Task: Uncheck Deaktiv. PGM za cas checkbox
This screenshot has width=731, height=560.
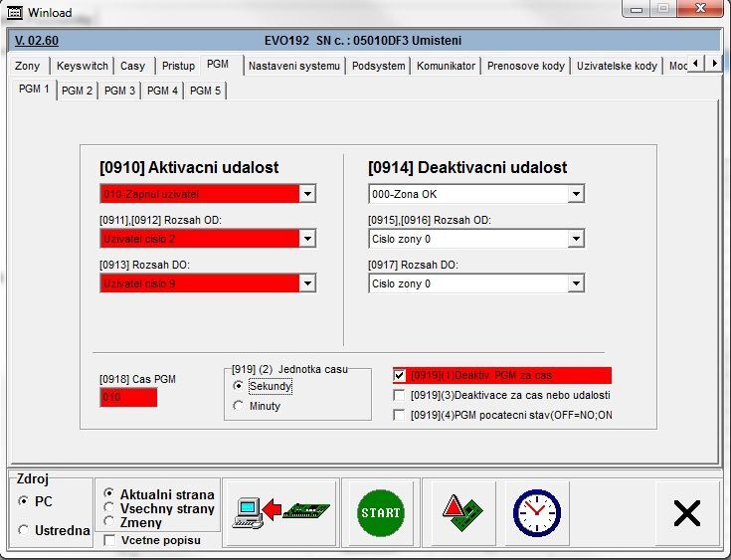Action: (400, 376)
